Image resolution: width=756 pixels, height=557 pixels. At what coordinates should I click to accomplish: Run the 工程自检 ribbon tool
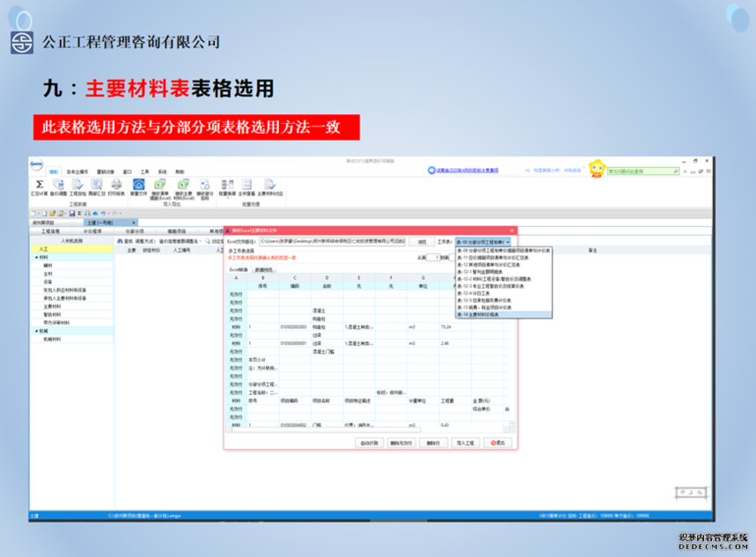(x=77, y=187)
